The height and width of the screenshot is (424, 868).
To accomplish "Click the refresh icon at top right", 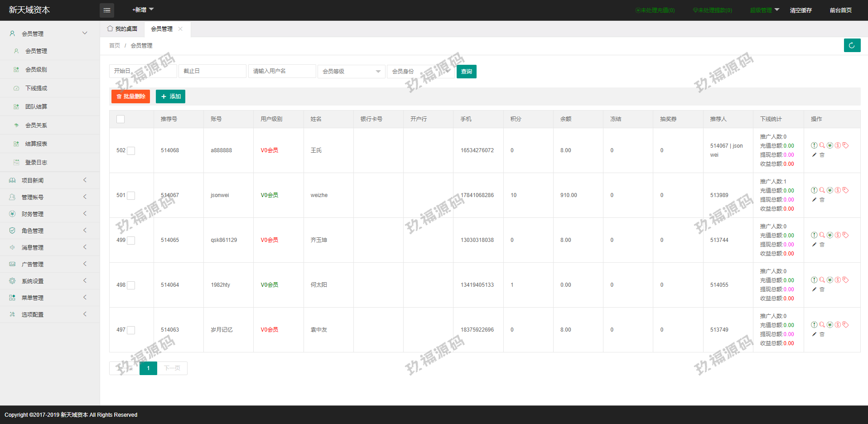I will (852, 45).
